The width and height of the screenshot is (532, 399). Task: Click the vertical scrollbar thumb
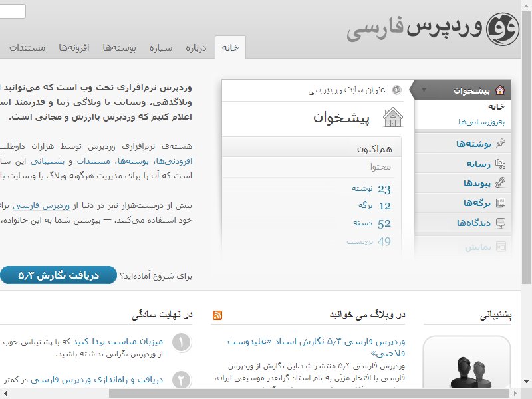coord(526,147)
